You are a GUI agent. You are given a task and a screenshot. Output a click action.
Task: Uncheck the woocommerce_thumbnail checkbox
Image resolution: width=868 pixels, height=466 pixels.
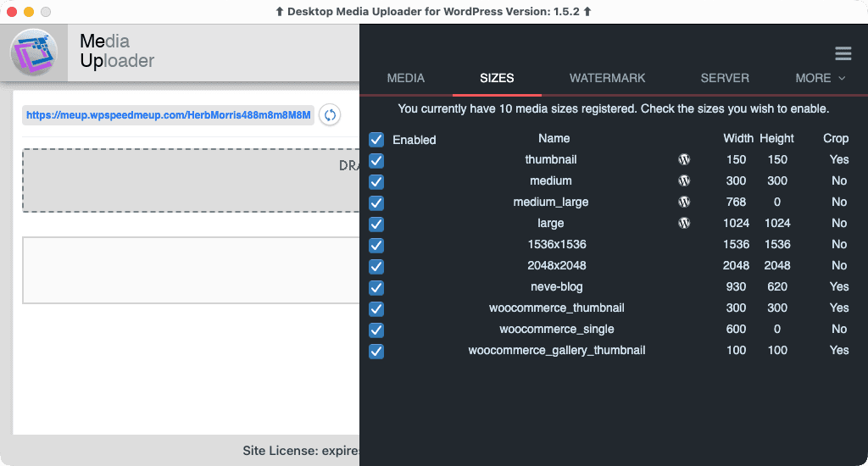pos(376,308)
